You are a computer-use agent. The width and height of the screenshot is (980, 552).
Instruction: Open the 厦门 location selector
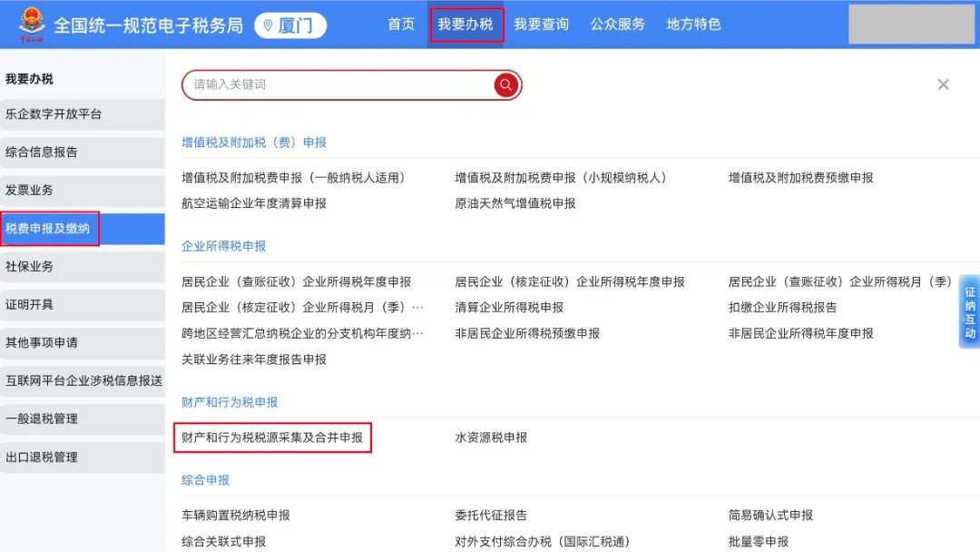tap(290, 25)
